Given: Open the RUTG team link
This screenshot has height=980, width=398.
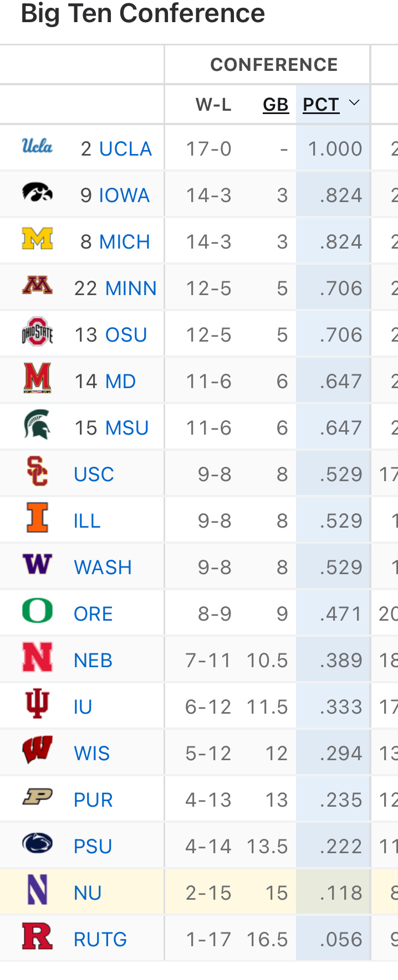Looking at the screenshot, I should pyautogui.click(x=100, y=940).
